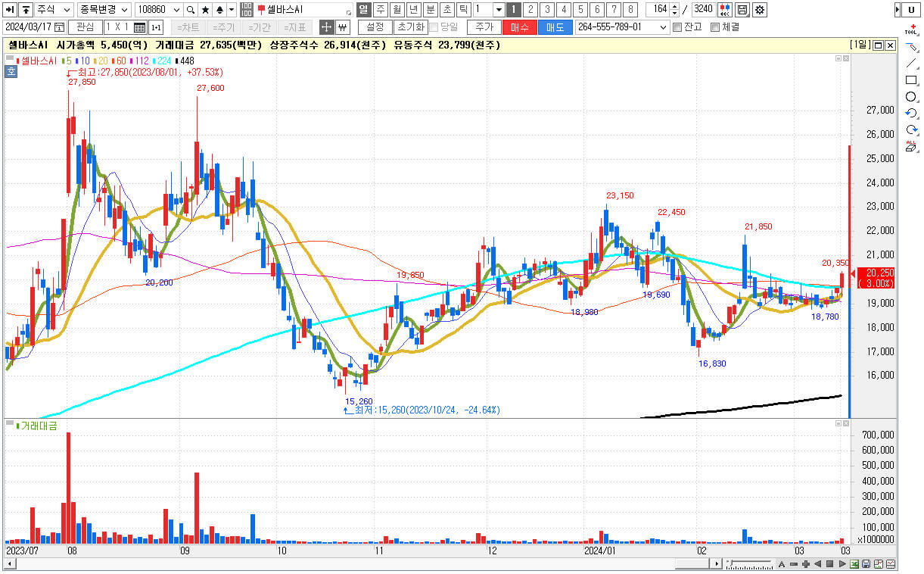
Task: Select the 년 yearly period toggle
Action: (x=413, y=10)
